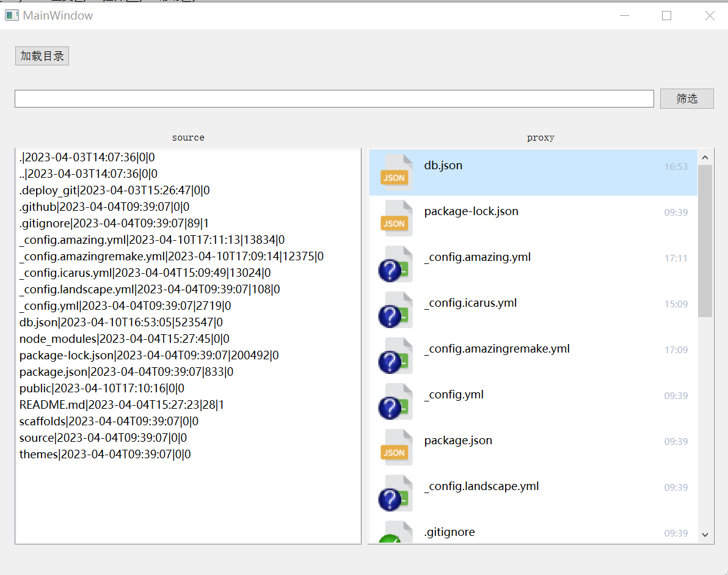Screen dimensions: 728x575
Task: Select the README.md row in source list
Action: click(x=188, y=405)
